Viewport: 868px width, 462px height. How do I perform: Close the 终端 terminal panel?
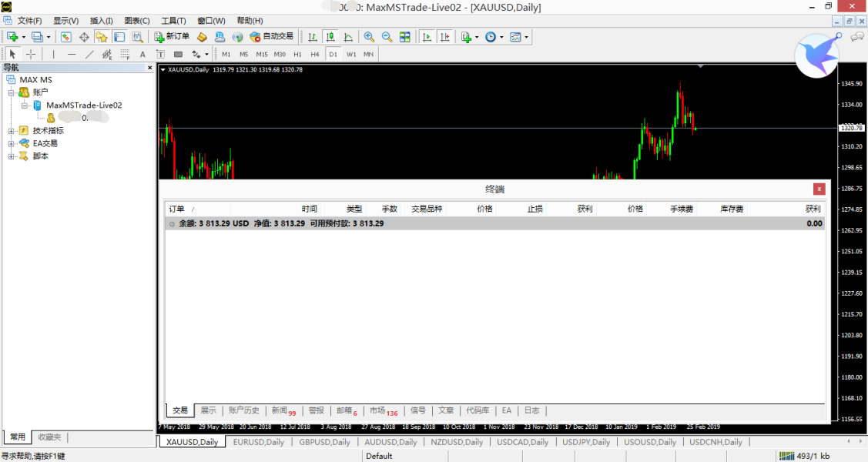click(819, 189)
